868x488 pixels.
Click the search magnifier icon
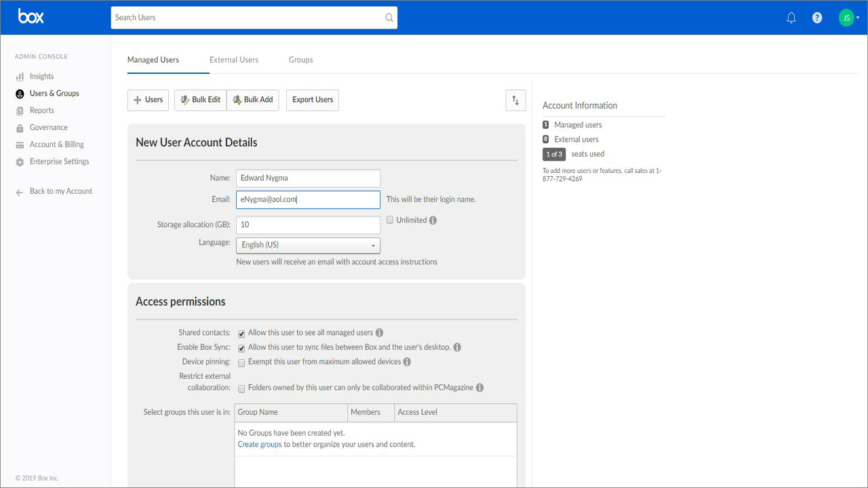point(389,18)
